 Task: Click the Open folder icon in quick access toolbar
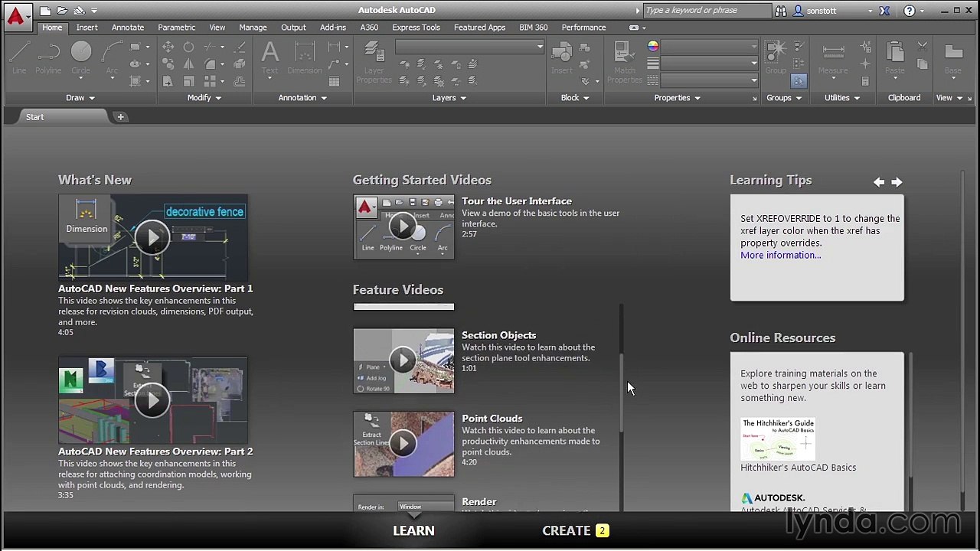(61, 11)
